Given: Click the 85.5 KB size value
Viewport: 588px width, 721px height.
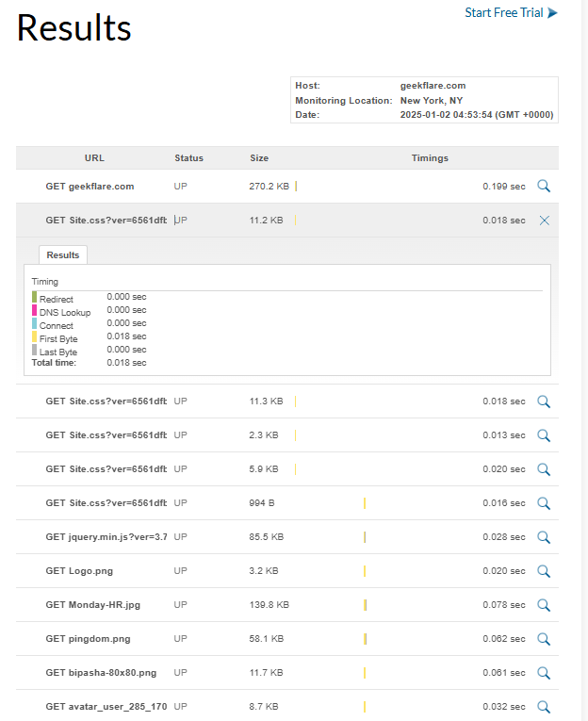Looking at the screenshot, I should 266,537.
